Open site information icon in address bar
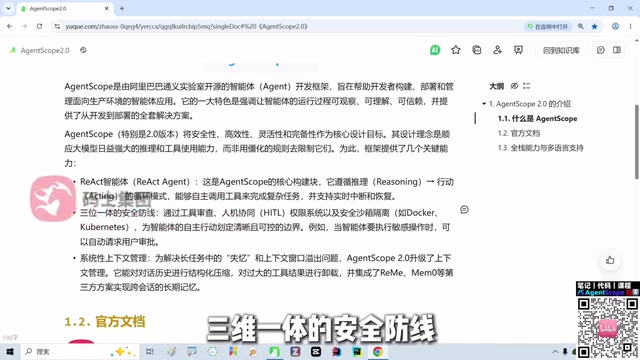 (57, 26)
